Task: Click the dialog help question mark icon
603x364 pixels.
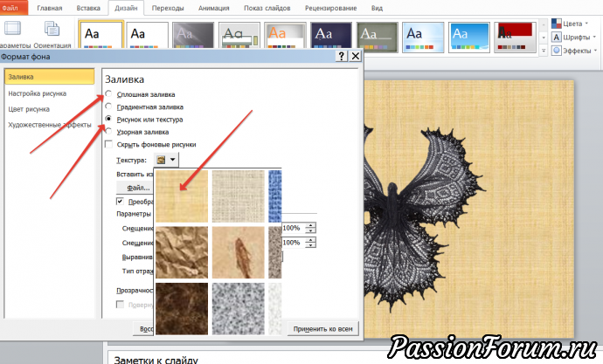Action: 340,56
